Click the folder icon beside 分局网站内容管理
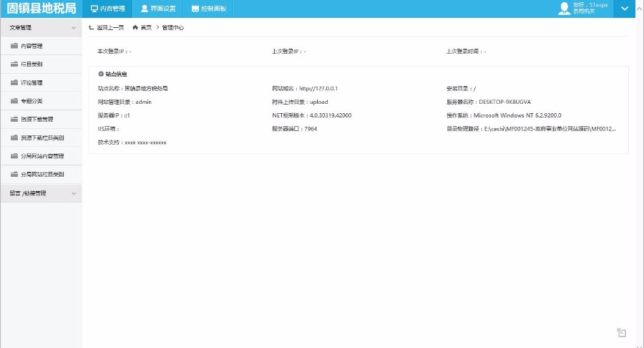Image resolution: width=644 pixels, height=348 pixels. pyautogui.click(x=14, y=156)
